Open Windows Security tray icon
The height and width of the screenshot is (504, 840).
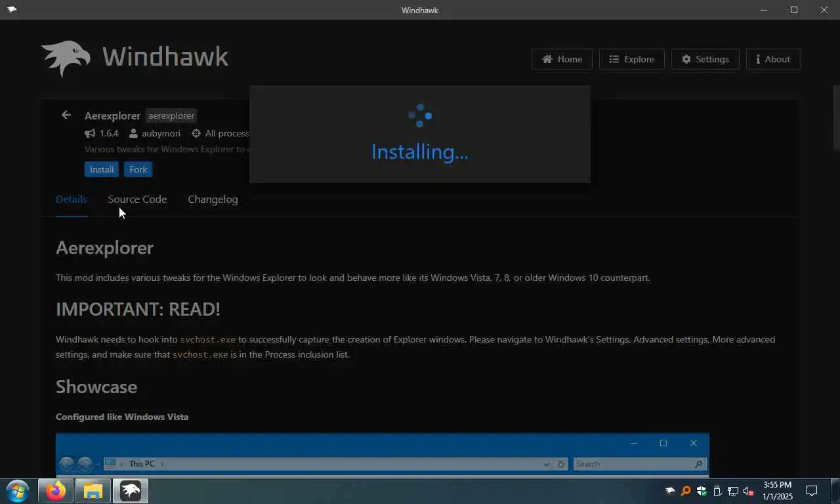pyautogui.click(x=702, y=491)
